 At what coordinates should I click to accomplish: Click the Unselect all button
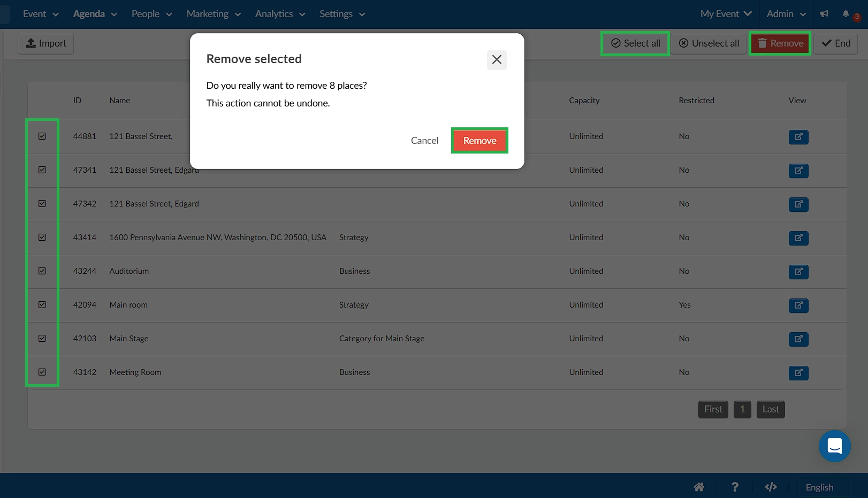click(709, 43)
